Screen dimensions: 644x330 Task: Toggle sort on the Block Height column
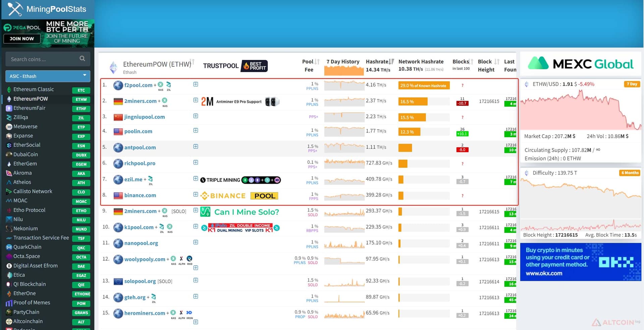(x=497, y=62)
